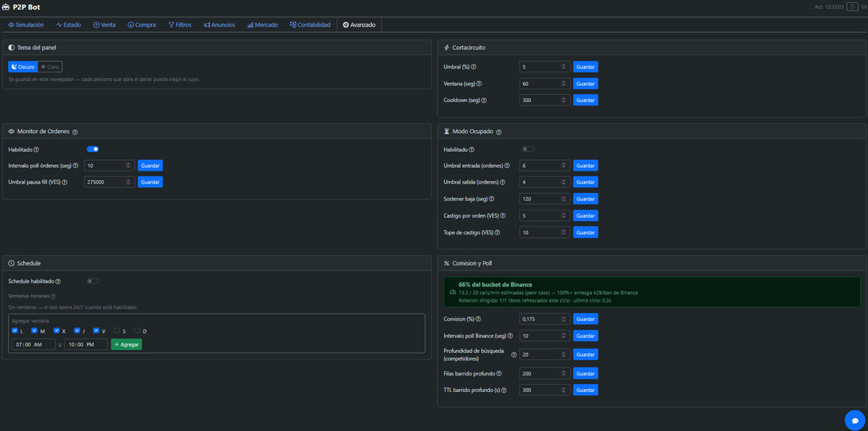Open the Simulación tab

[26, 25]
